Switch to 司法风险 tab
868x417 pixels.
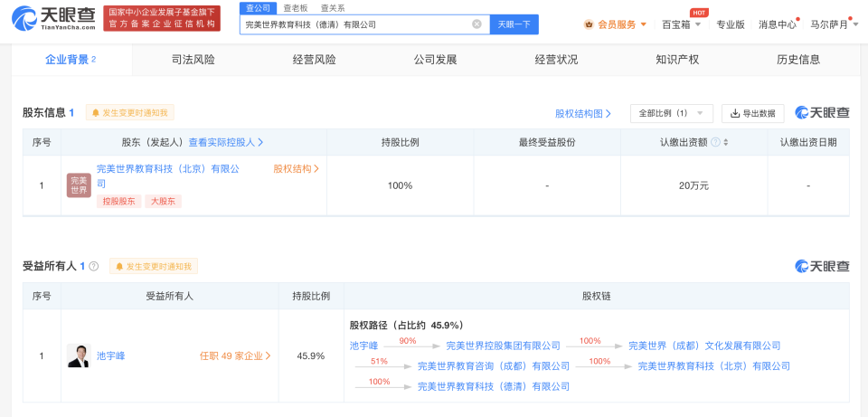tap(193, 60)
